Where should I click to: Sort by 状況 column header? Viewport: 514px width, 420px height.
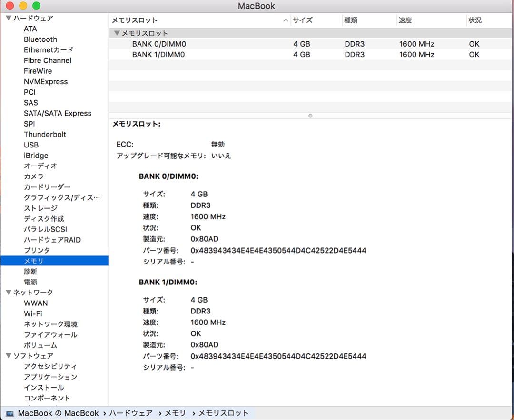pos(475,20)
